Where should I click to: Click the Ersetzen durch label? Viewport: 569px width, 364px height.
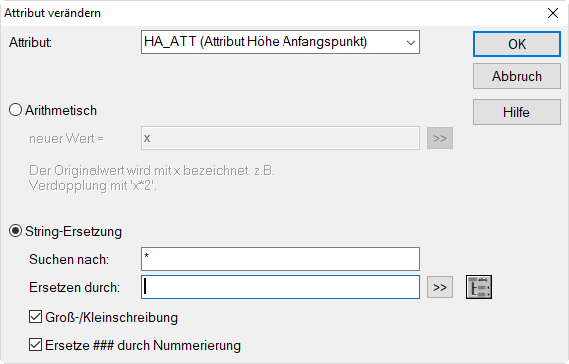pyautogui.click(x=74, y=287)
